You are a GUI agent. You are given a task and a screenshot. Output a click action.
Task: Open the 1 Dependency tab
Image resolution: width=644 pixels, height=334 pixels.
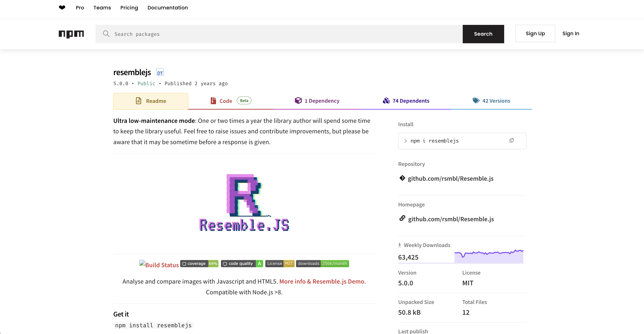coord(317,101)
